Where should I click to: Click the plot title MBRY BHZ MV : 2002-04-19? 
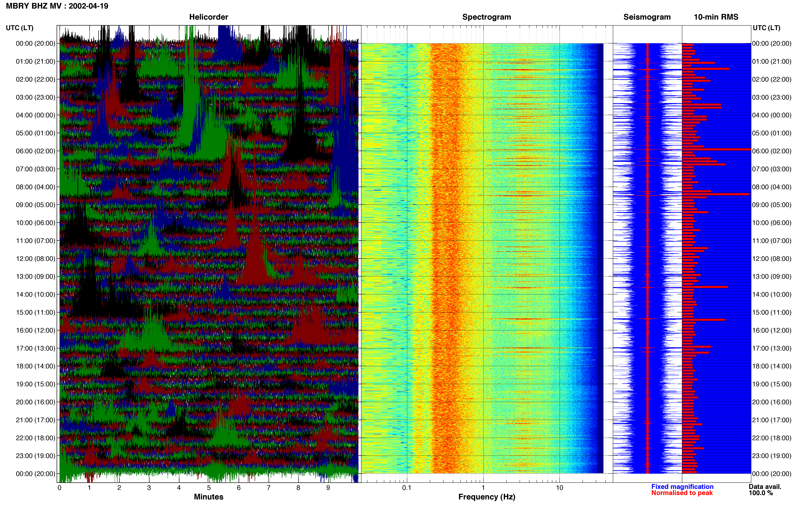(57, 6)
